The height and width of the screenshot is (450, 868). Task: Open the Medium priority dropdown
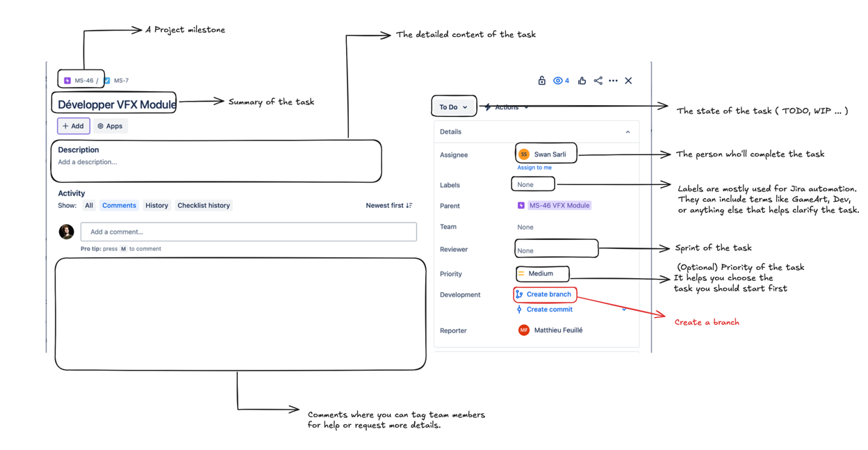(541, 273)
